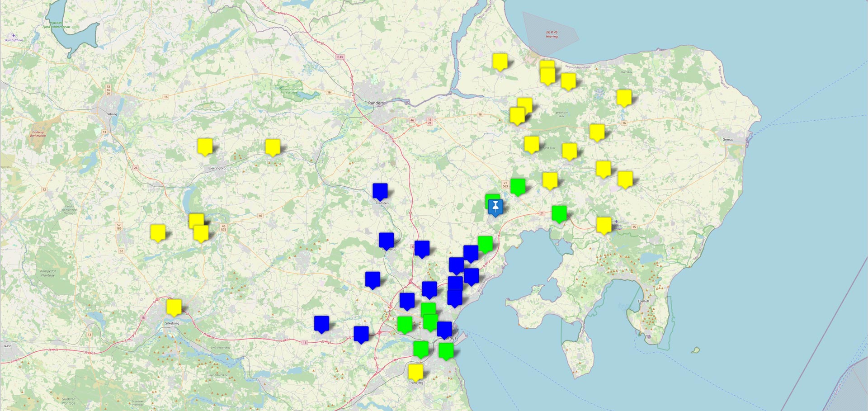Click the blue pushpin marker
This screenshot has width=868, height=411.
click(x=495, y=207)
